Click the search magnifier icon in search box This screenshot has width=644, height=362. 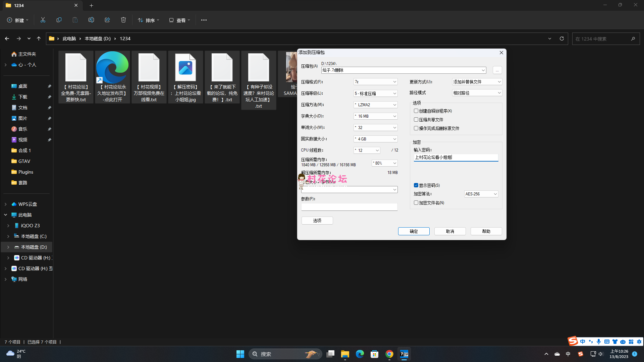(633, 39)
